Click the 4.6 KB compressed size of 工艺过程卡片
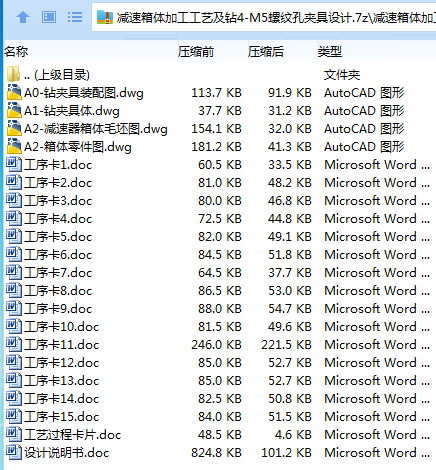The image size is (436, 470). [293, 435]
